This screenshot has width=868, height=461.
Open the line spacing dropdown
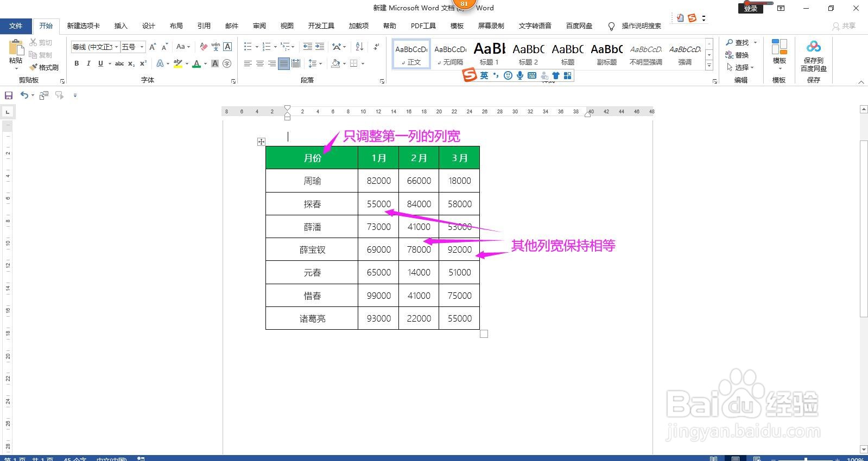[x=315, y=63]
